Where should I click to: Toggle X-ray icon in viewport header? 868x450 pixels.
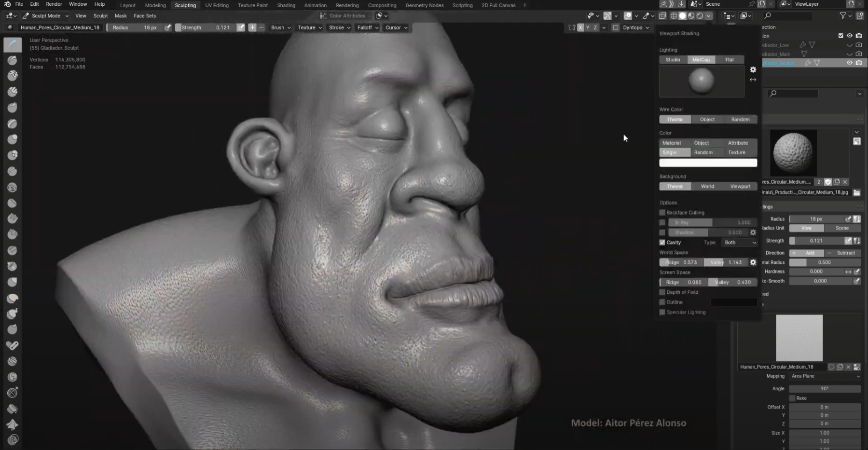(662, 15)
